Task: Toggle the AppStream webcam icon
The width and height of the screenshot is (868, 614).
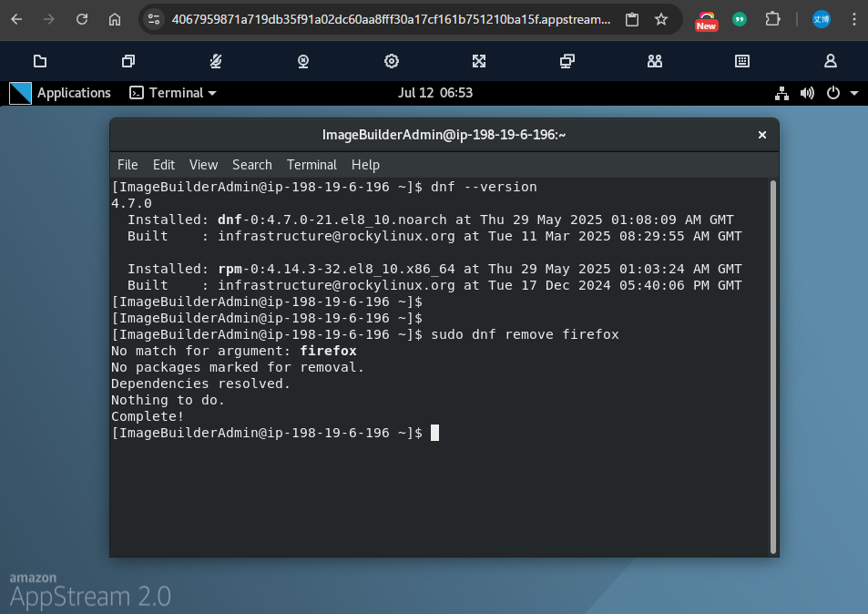Action: 302,61
